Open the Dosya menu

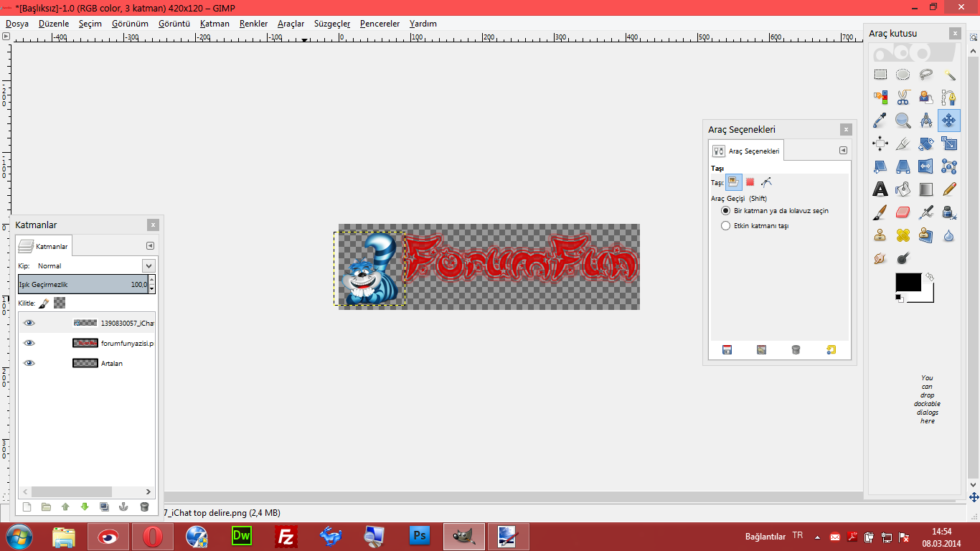pos(17,24)
